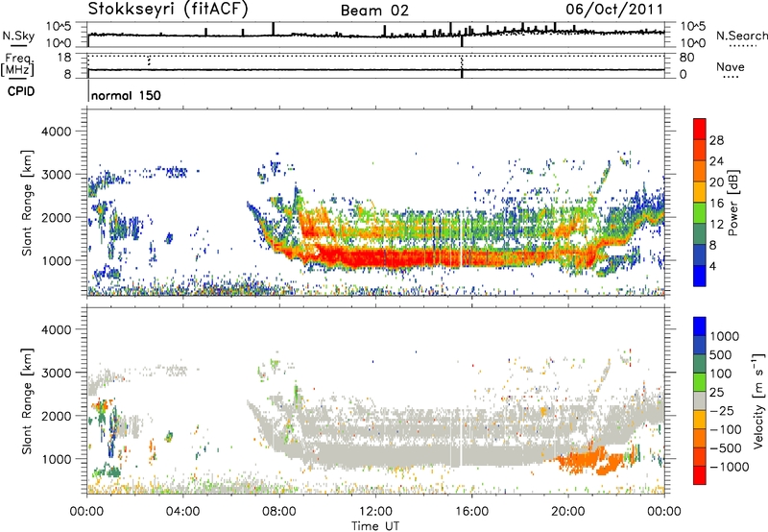Click the 'Slant Range [km]' label of power panel

coord(27,203)
